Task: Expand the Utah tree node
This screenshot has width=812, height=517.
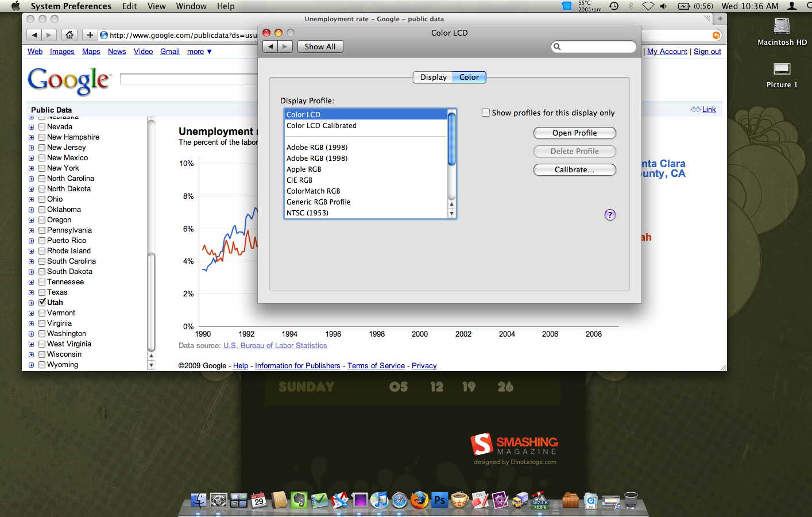Action: pyautogui.click(x=31, y=303)
